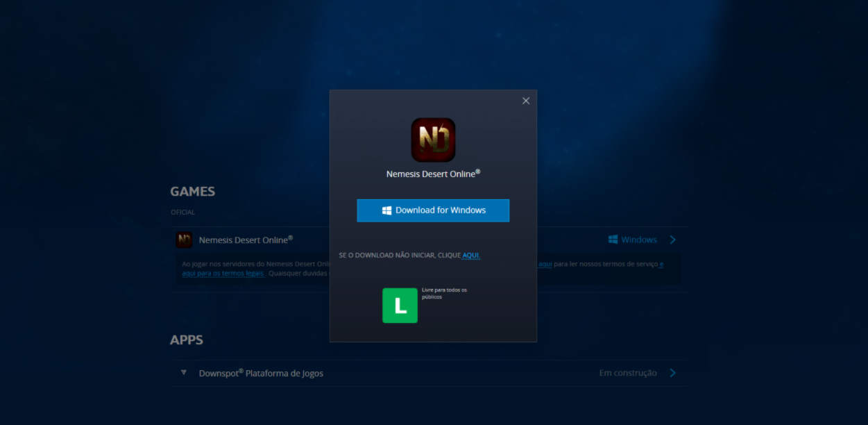The image size is (868, 425).
Task: Click the small ND icon in Games list
Action: coord(184,240)
